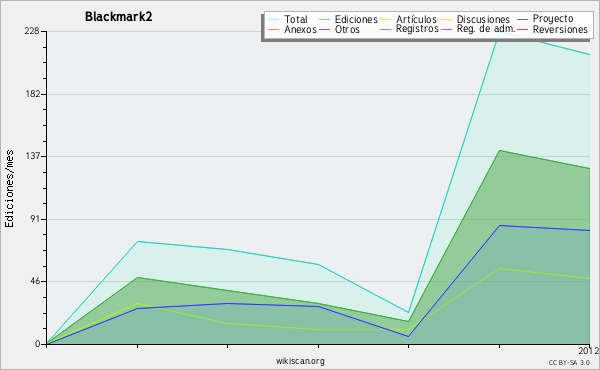Click the 46 y-axis value
The image size is (600, 370).
[34, 281]
